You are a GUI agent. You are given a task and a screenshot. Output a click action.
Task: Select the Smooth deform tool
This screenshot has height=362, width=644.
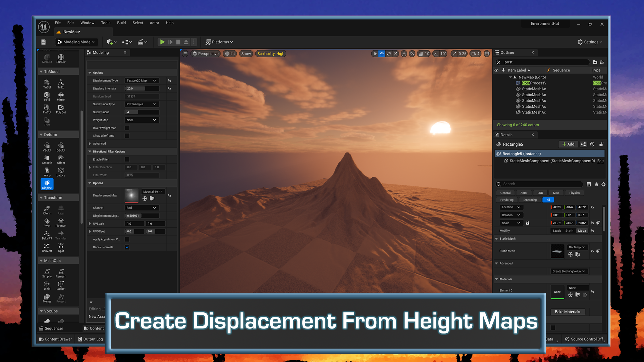tap(47, 160)
